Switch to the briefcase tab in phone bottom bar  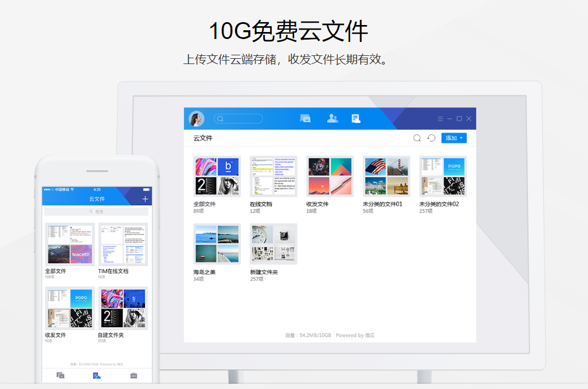click(x=133, y=375)
